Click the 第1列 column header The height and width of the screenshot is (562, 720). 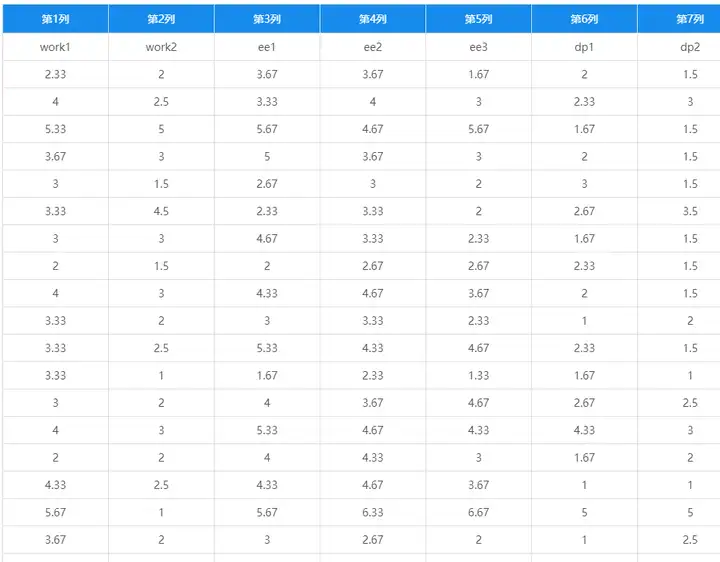click(56, 19)
